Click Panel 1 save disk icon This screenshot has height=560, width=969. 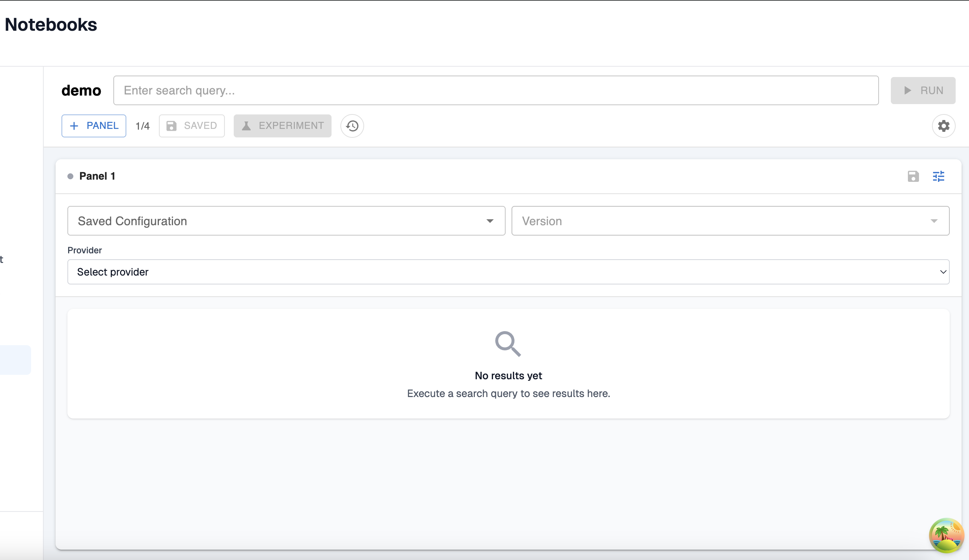(x=913, y=176)
